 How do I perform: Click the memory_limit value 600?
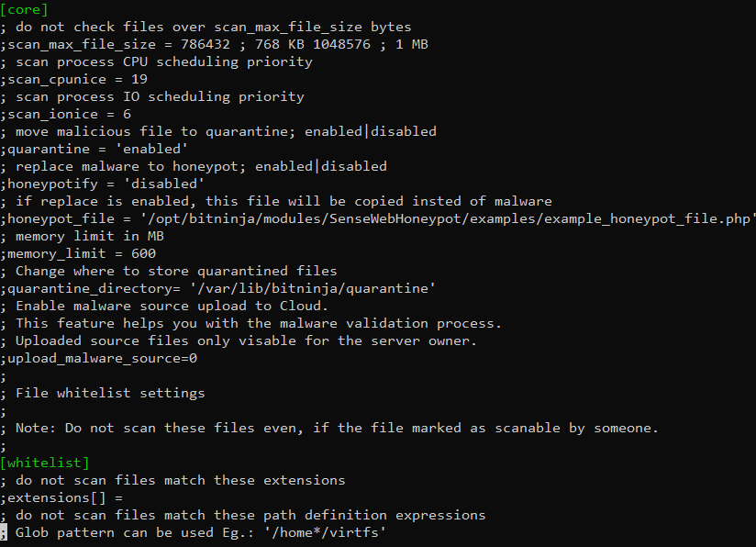click(144, 253)
